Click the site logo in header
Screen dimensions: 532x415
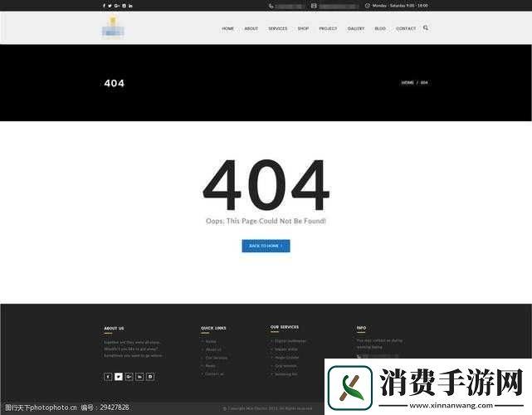tap(113, 27)
